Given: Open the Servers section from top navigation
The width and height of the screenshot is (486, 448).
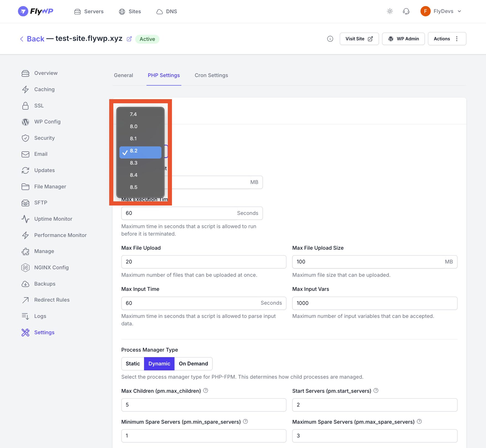Looking at the screenshot, I should [x=89, y=11].
